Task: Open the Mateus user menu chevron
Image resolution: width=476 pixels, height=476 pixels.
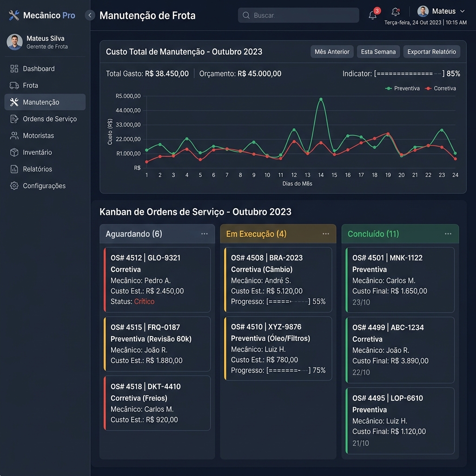Action: [463, 11]
